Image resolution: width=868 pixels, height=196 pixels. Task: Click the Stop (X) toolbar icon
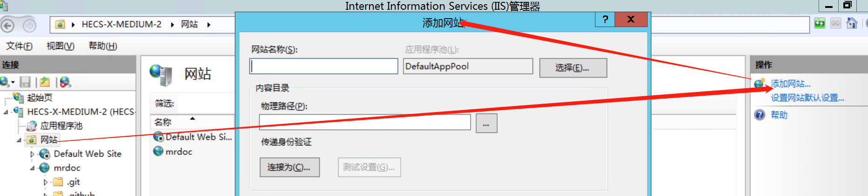click(x=836, y=23)
